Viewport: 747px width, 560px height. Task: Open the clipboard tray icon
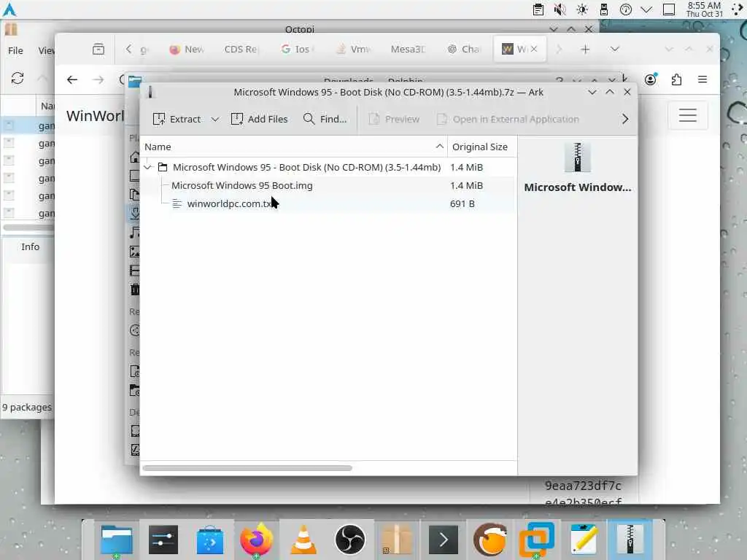point(538,9)
